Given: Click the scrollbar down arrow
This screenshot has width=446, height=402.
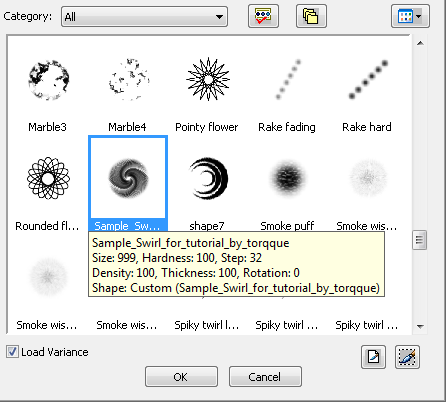Looking at the screenshot, I should point(420,326).
